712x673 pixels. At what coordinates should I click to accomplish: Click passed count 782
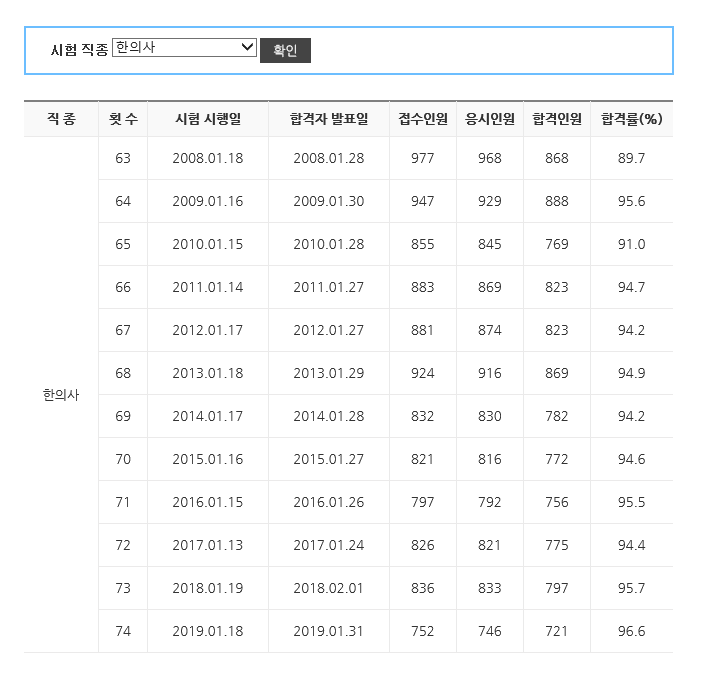(x=557, y=416)
